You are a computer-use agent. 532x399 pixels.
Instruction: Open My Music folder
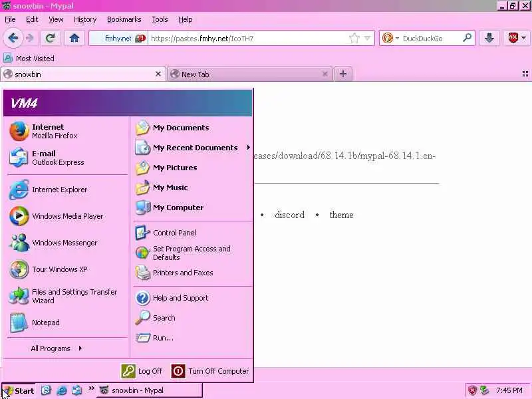coord(193,188)
